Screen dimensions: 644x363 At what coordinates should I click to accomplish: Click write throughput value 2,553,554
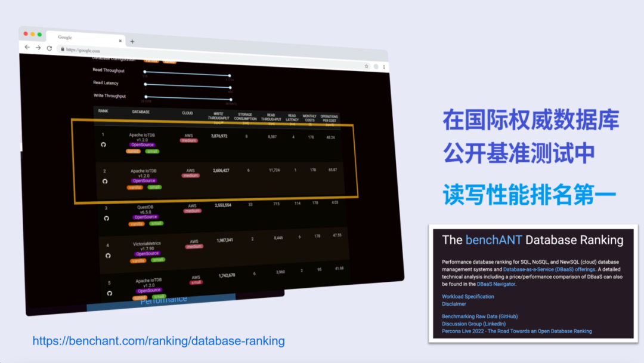223,205
